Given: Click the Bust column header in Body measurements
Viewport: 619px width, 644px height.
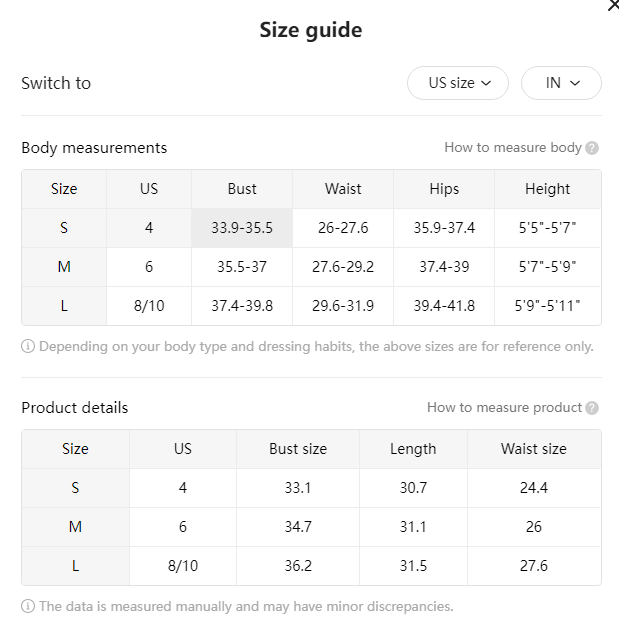Looking at the screenshot, I should coord(242,189).
